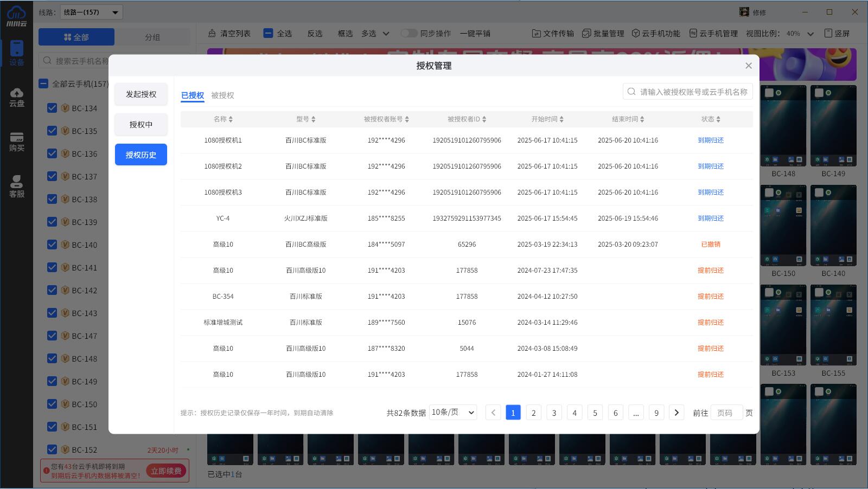Sort the table by 开始时间 column
Screen dimensions: 868x489
[547, 119]
